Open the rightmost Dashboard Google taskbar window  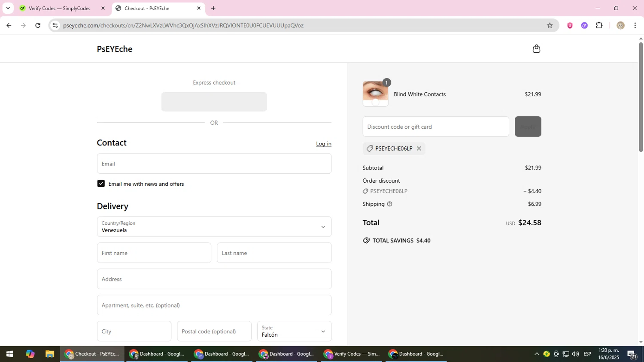(416, 354)
